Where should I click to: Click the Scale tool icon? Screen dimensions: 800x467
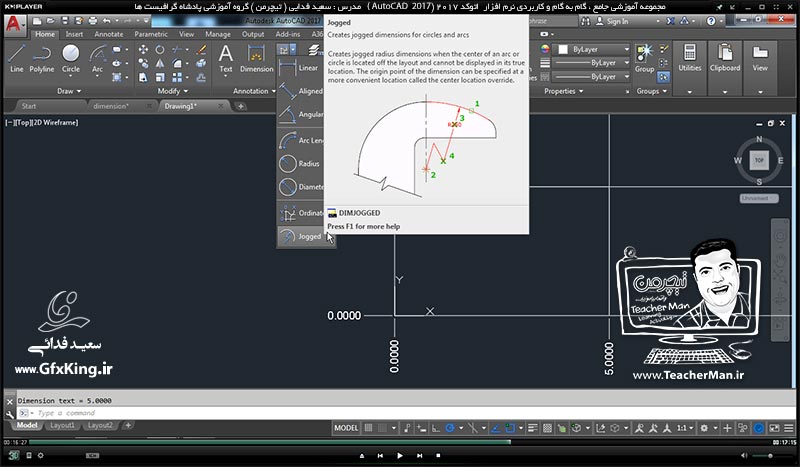(x=160, y=77)
